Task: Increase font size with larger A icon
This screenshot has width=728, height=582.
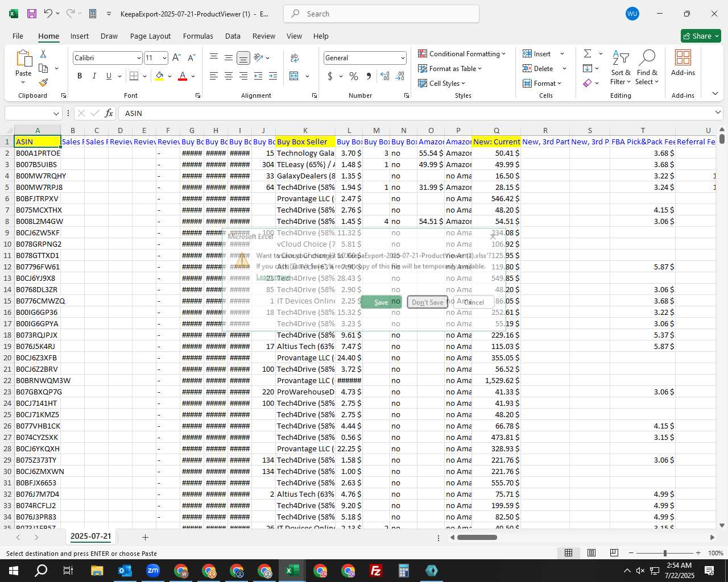Action: pos(176,58)
